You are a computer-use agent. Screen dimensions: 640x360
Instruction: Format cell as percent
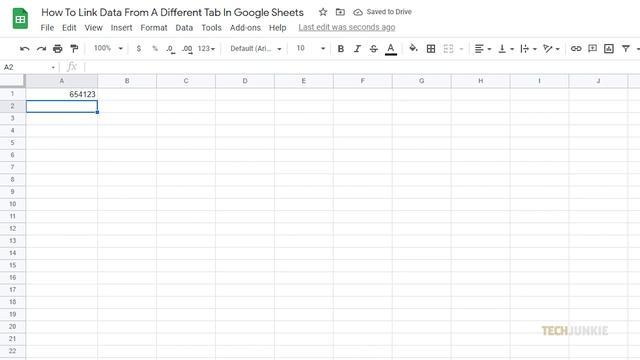click(155, 49)
